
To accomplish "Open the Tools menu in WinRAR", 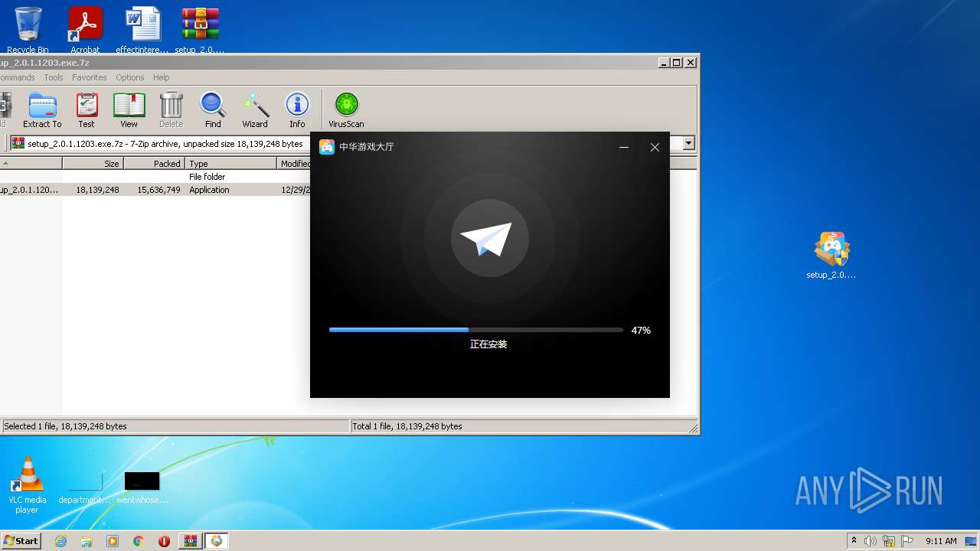I will tap(54, 77).
